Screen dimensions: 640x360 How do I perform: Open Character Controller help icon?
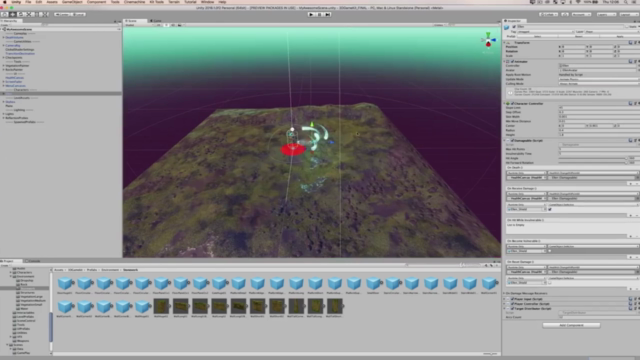click(x=630, y=103)
